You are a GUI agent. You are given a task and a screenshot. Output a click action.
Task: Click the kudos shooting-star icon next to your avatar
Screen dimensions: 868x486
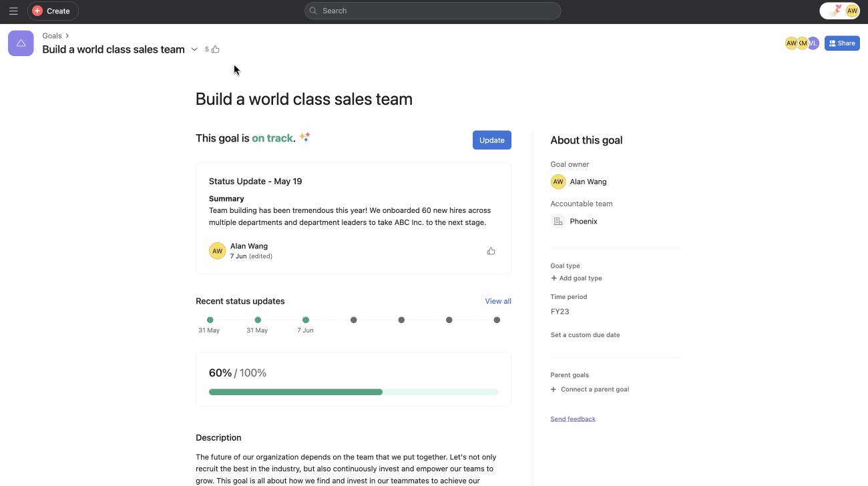coord(834,10)
